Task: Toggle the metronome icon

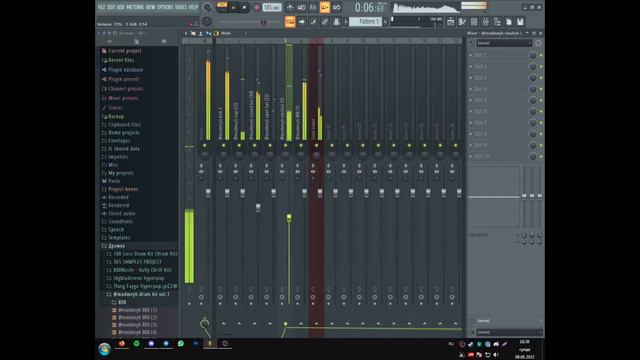Action: (290, 7)
